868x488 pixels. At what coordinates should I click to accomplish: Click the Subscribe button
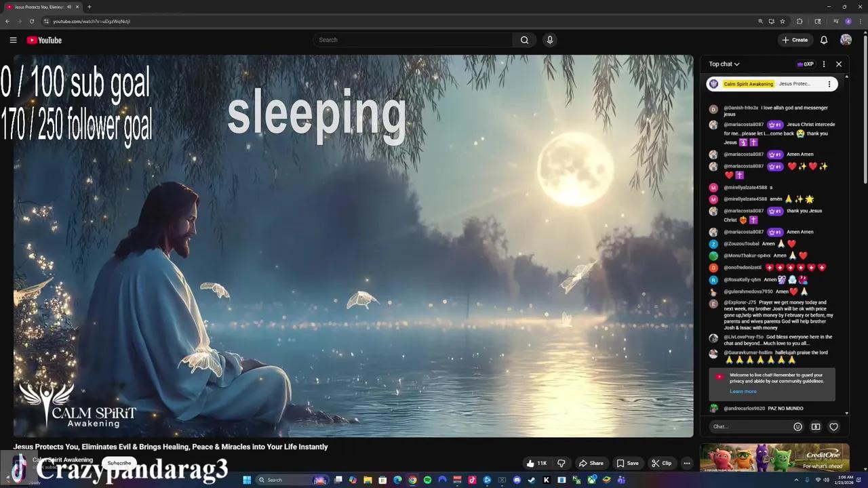click(119, 462)
